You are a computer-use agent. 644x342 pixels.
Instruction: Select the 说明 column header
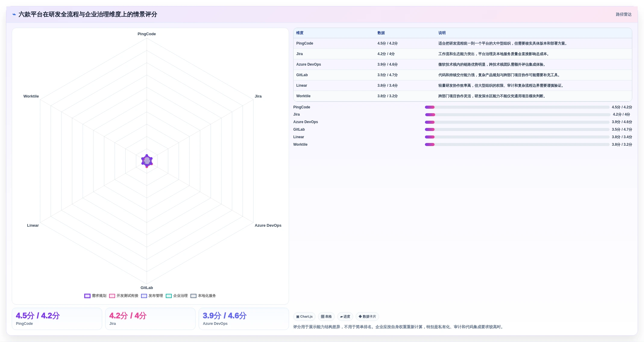(442, 33)
